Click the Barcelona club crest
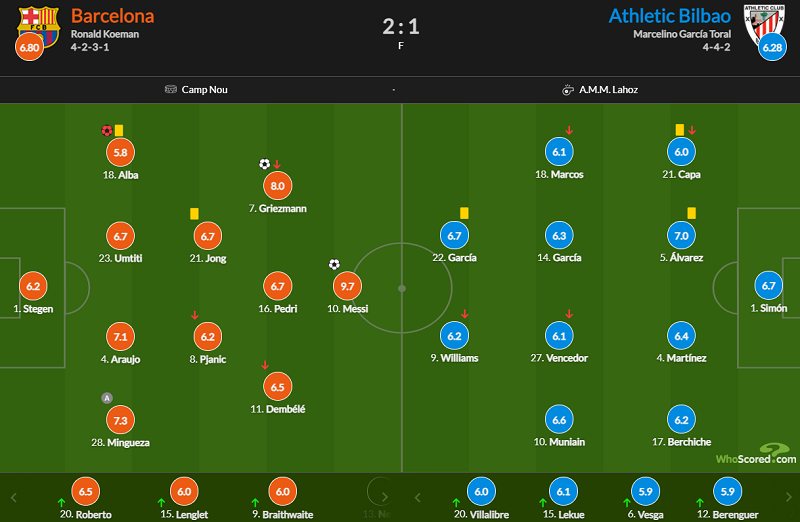The image size is (800, 522). coord(39,26)
